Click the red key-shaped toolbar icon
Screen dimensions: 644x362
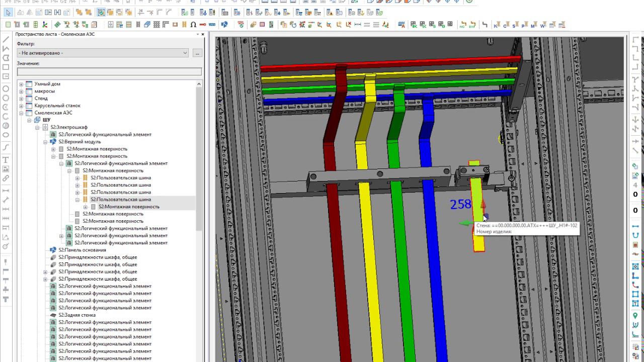tap(203, 25)
